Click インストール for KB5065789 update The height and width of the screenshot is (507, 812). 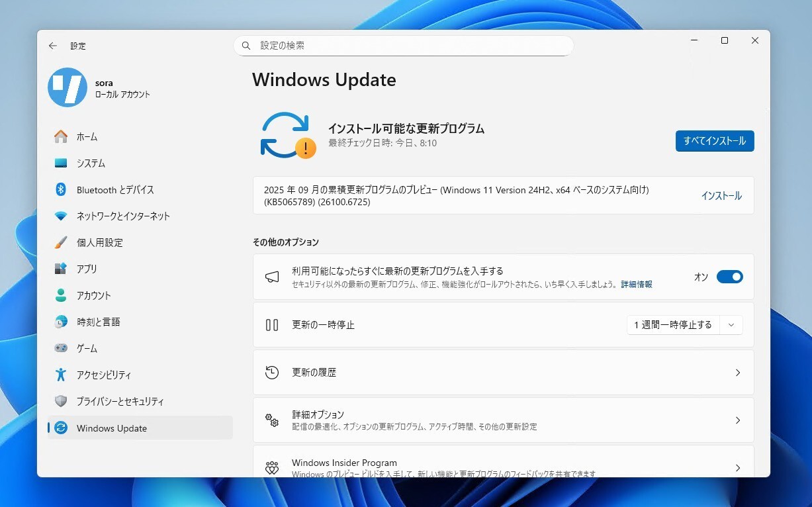[721, 195]
